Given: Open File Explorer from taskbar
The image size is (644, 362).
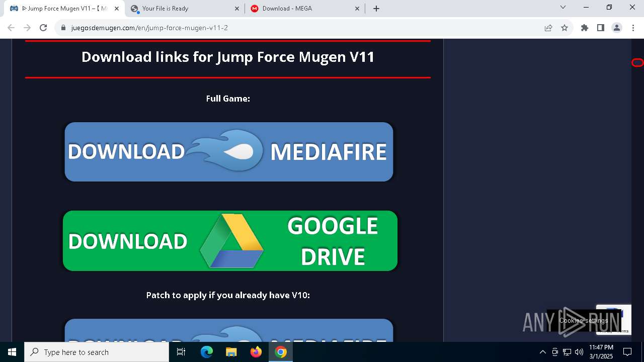Looking at the screenshot, I should tap(231, 352).
